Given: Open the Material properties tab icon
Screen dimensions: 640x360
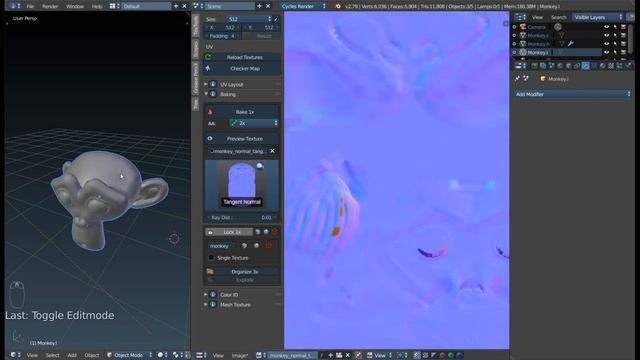Looking at the screenshot, I should [602, 66].
